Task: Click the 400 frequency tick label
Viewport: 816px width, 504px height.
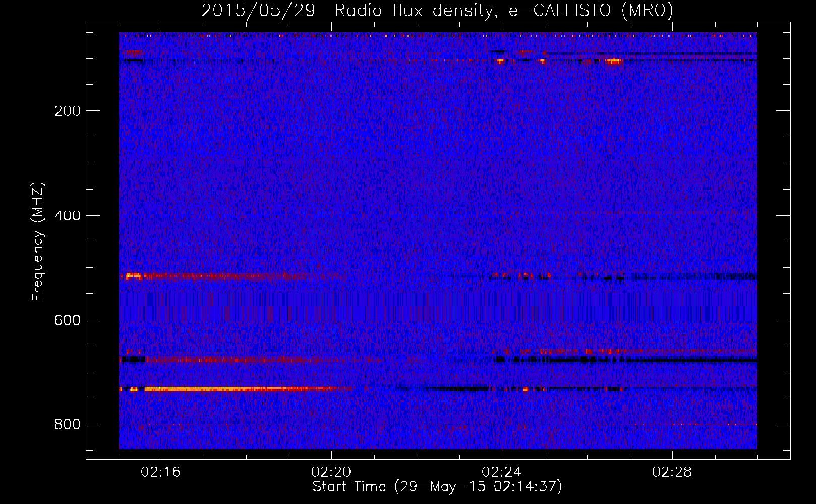Action: click(x=68, y=216)
